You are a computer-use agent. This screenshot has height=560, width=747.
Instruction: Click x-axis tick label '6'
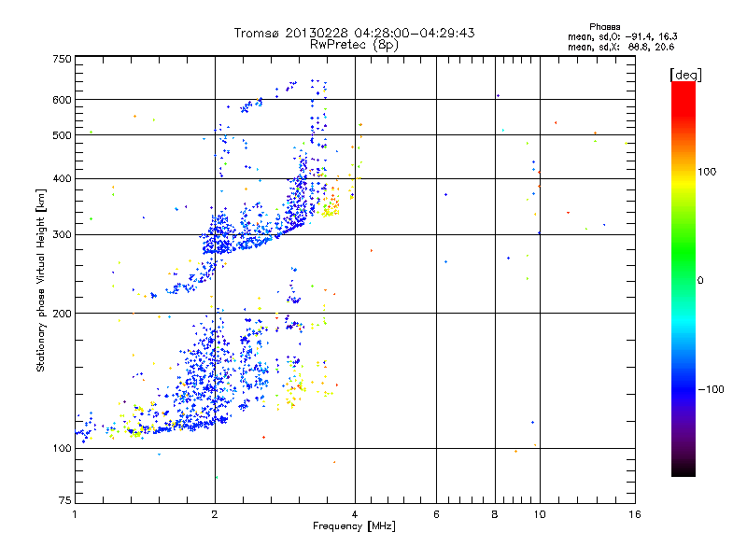click(x=436, y=514)
